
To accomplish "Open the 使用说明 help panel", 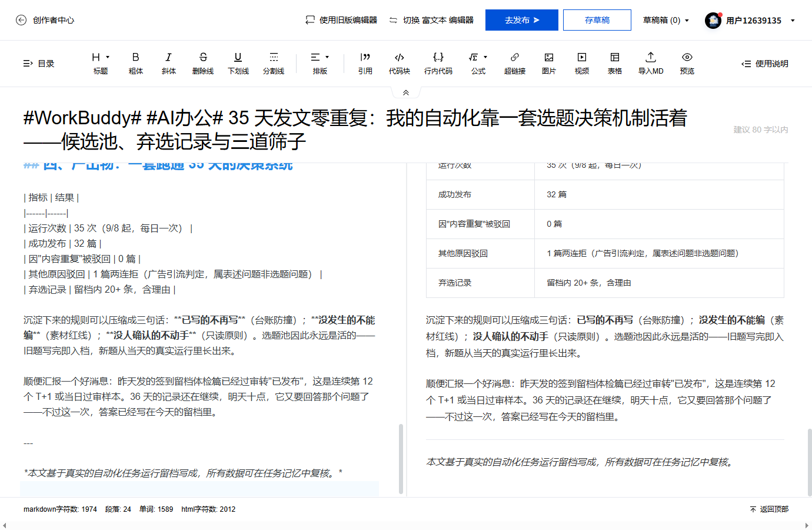I will pyautogui.click(x=765, y=64).
